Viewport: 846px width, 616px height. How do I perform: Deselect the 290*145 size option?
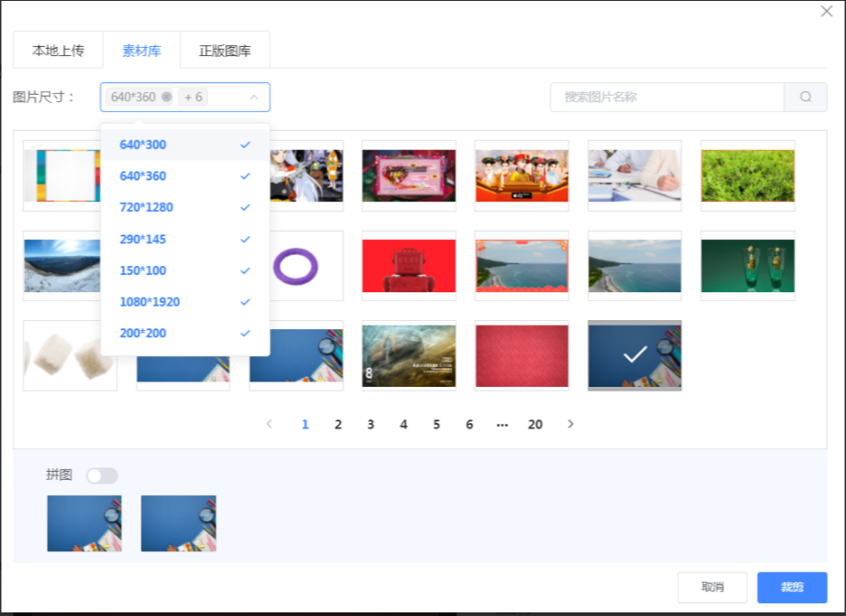pos(185,239)
